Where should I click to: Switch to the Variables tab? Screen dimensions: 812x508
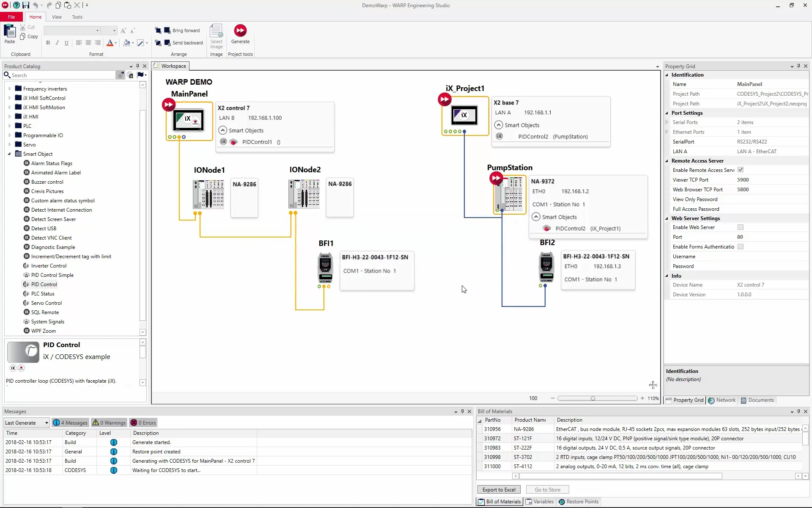tap(540, 502)
